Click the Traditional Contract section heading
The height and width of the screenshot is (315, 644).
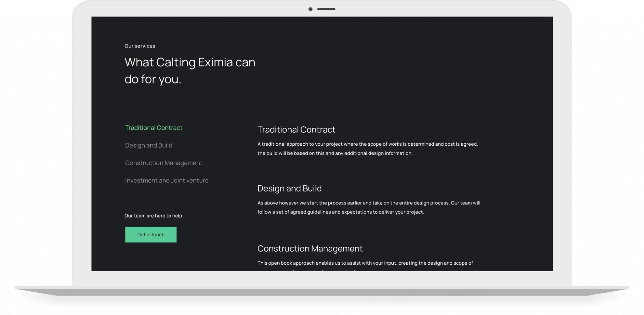(x=296, y=130)
